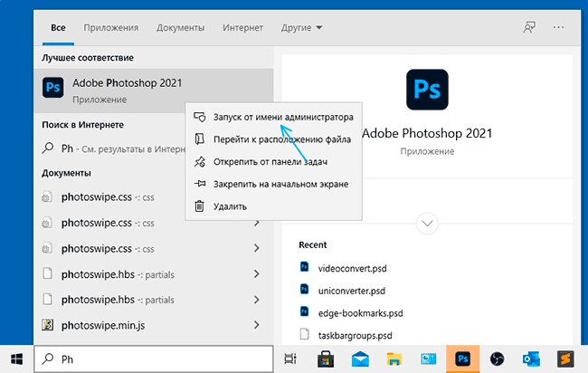Click uniconverter.psd file icon

pos(305,290)
